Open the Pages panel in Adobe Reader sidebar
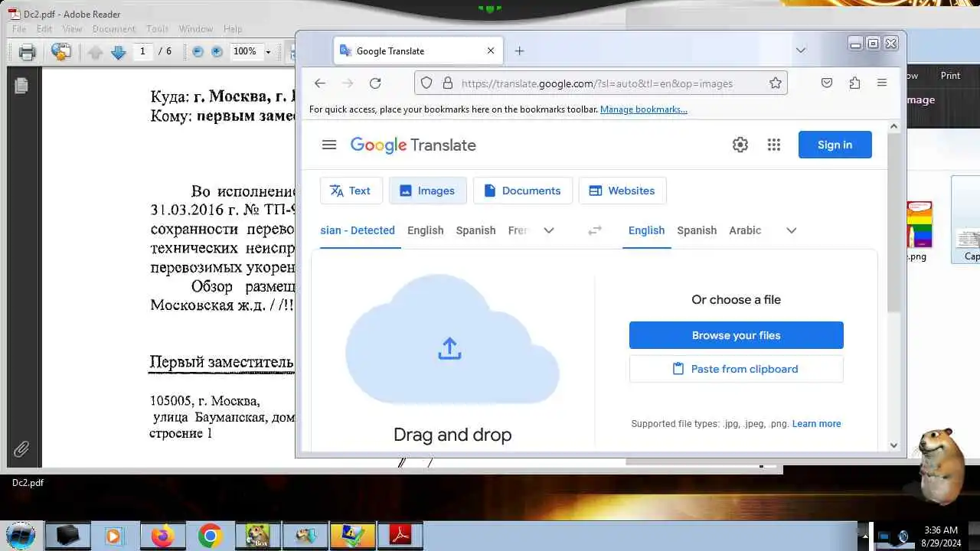Viewport: 980px width, 551px height. coord(21,86)
